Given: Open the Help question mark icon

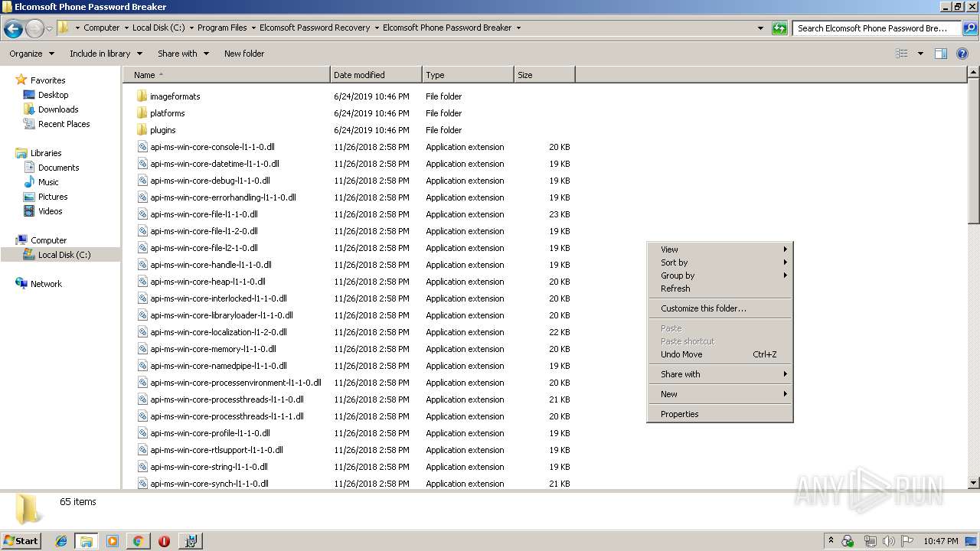Looking at the screenshot, I should (x=963, y=54).
